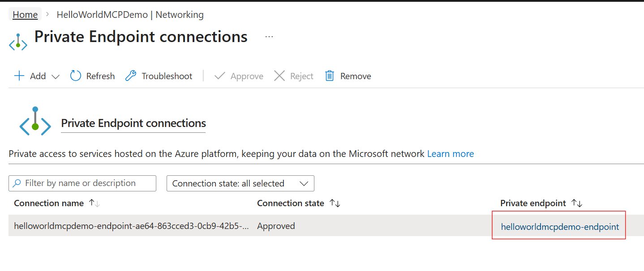Focus the Filter by name or description field

[82, 183]
